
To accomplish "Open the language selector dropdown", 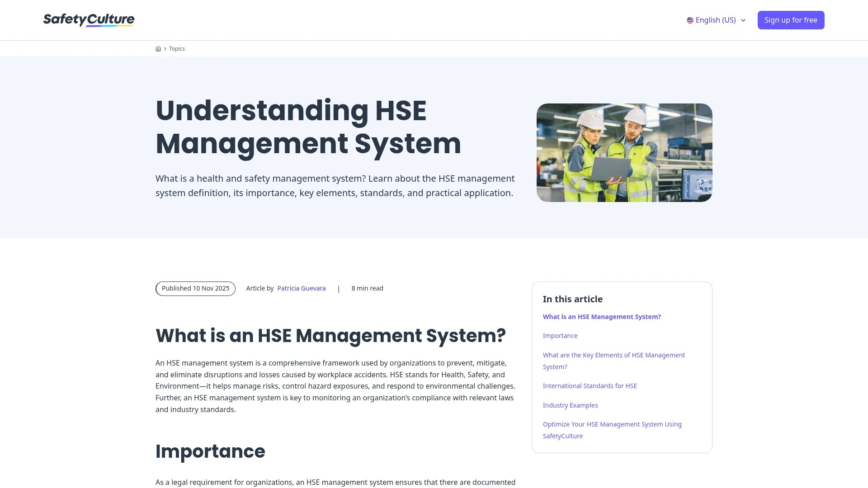I will (716, 20).
